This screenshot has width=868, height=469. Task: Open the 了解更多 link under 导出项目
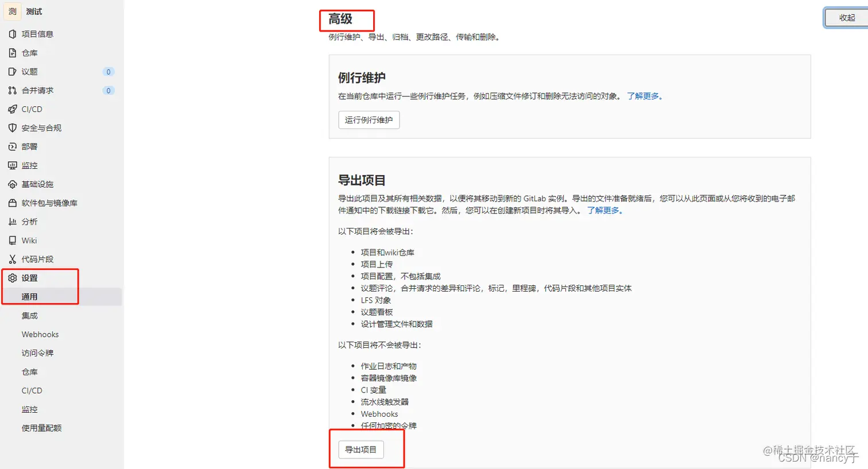600,210
